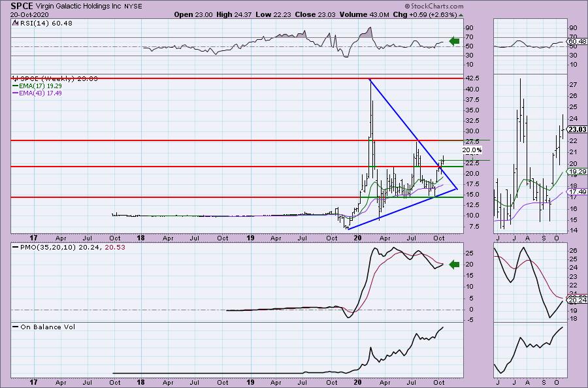The width and height of the screenshot is (588, 388).
Task: Click the NYSE exchange label
Action: 133,7
